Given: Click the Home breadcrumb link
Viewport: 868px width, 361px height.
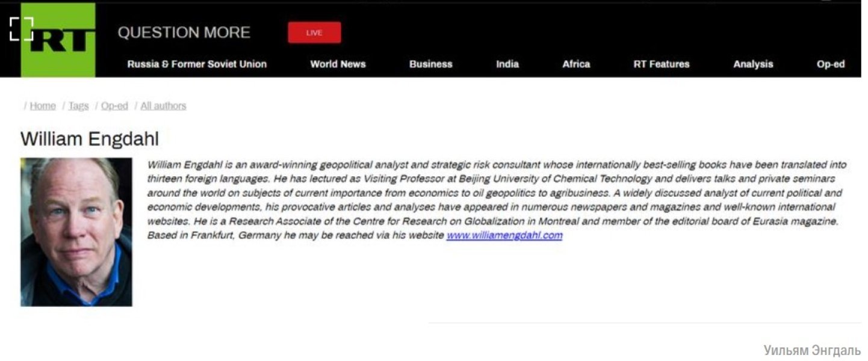Looking at the screenshot, I should [42, 106].
